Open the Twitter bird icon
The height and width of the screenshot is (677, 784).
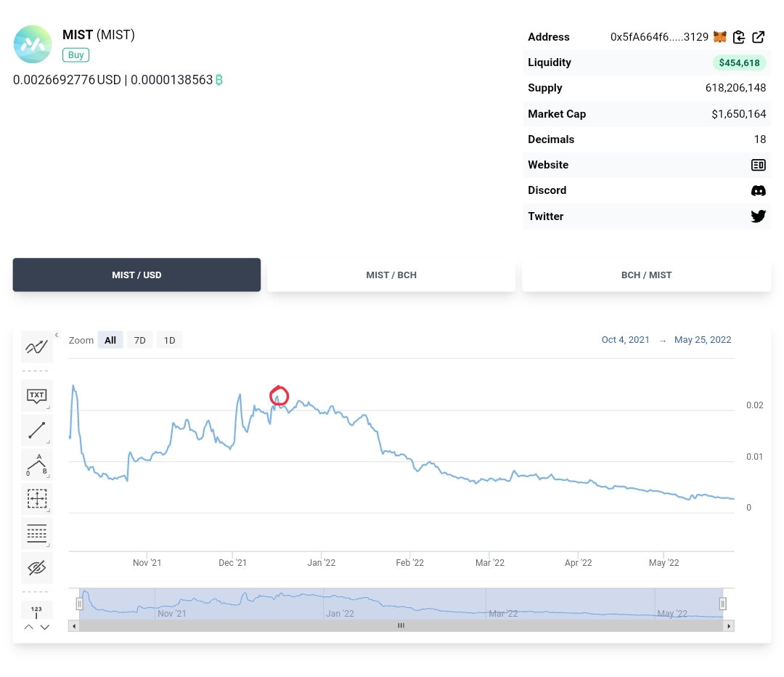click(758, 216)
